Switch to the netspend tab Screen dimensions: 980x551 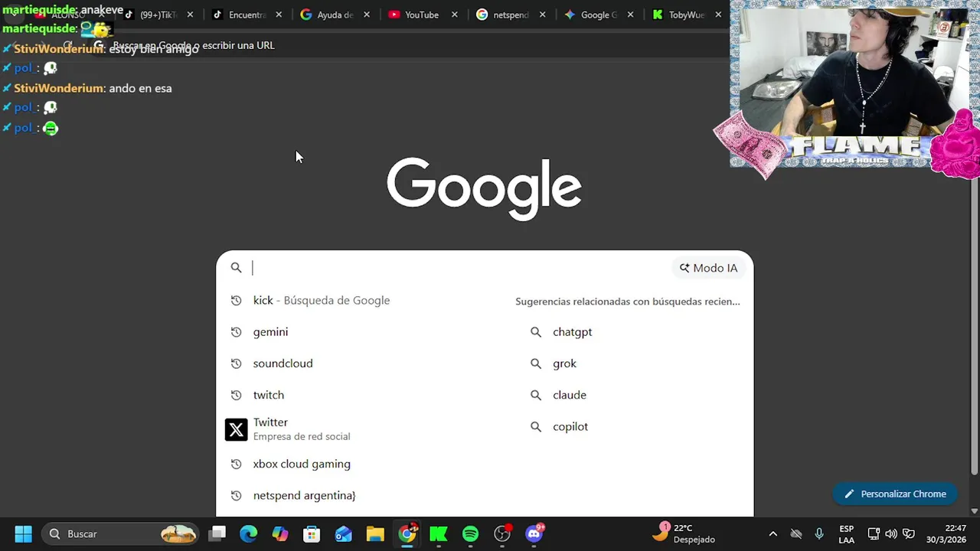pos(511,15)
